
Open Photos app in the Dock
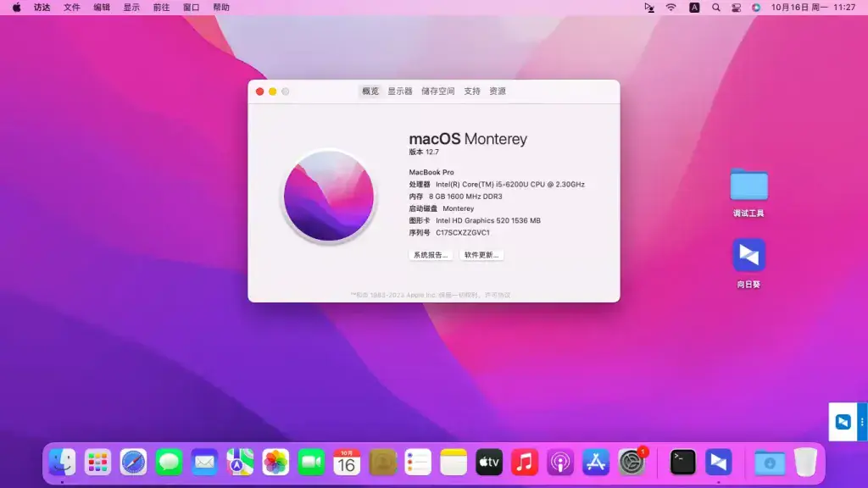(275, 462)
